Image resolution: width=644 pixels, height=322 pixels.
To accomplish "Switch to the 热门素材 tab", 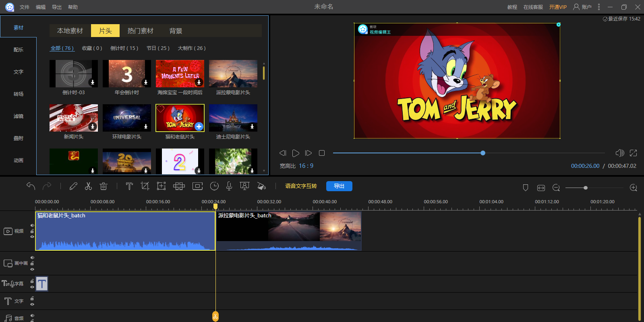I will point(140,31).
